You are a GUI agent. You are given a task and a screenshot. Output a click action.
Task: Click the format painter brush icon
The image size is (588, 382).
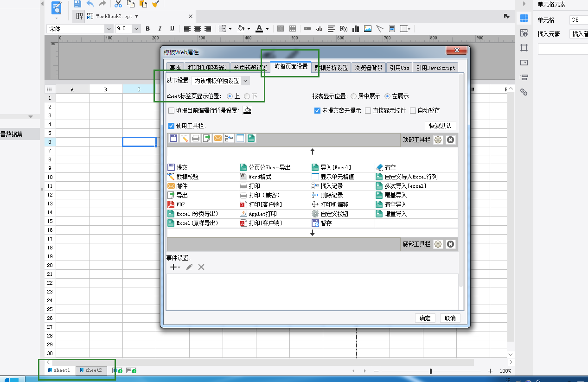click(x=156, y=4)
